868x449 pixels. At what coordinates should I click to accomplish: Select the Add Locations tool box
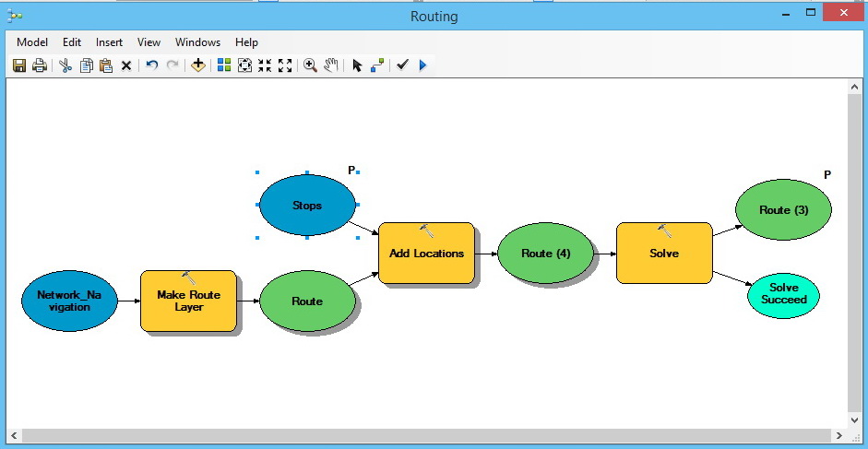coord(426,253)
